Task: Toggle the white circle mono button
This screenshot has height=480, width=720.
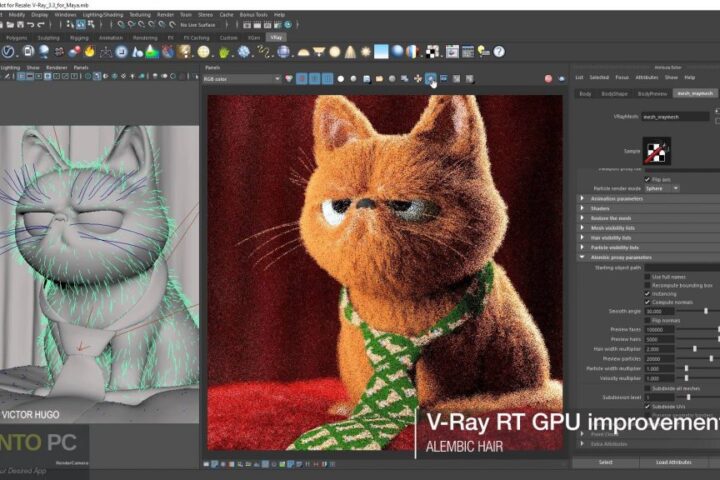Action: [341, 79]
